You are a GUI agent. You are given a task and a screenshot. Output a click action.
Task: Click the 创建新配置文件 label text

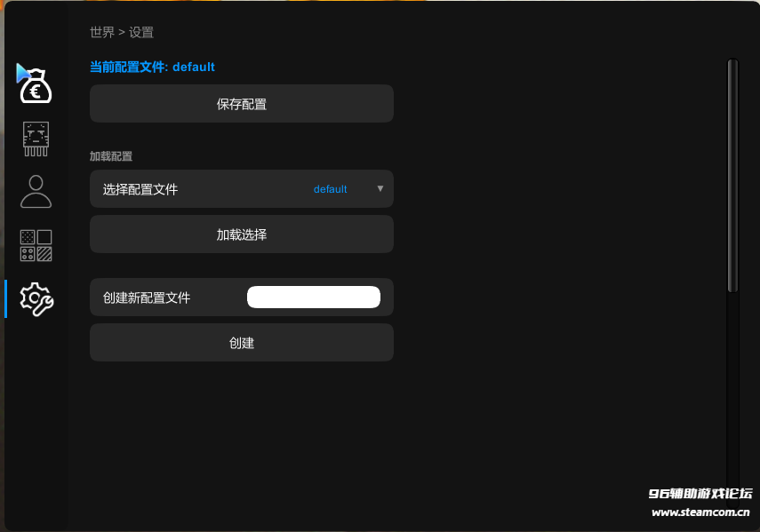click(147, 298)
